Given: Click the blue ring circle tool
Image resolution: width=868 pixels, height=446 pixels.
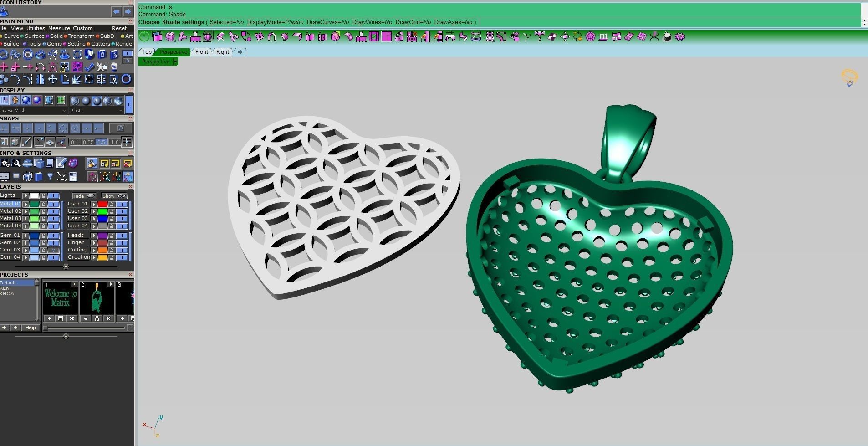Looking at the screenshot, I should click(x=126, y=79).
